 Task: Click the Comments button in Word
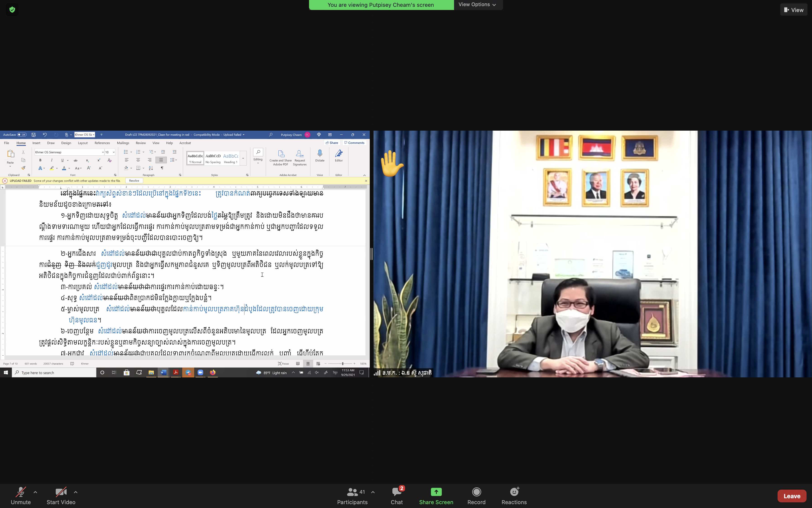click(354, 143)
